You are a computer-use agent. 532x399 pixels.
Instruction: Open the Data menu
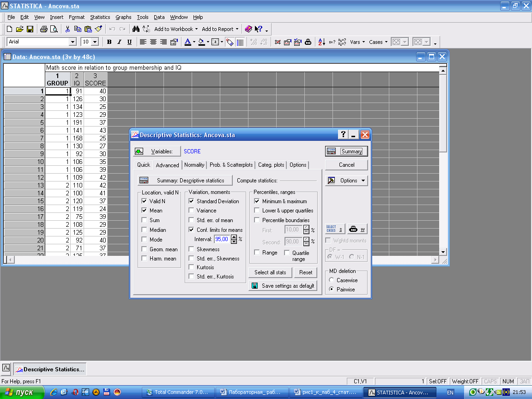point(159,17)
